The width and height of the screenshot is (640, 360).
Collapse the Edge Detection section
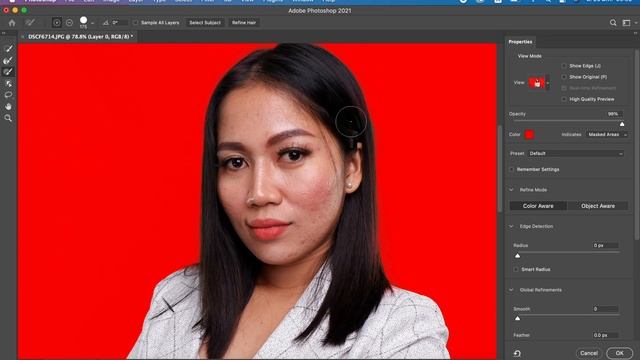coord(511,226)
